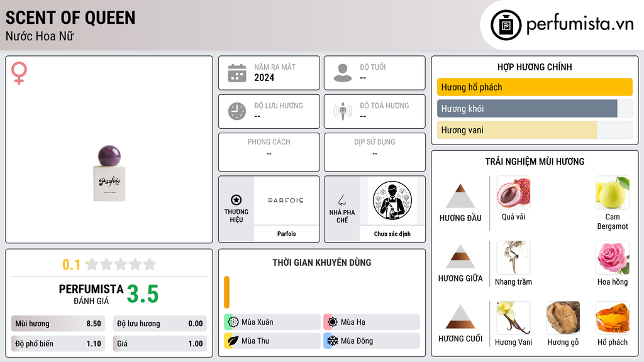Viewport: 644px width, 362px height.
Task: Click the Parfois brand name label
Action: click(286, 234)
